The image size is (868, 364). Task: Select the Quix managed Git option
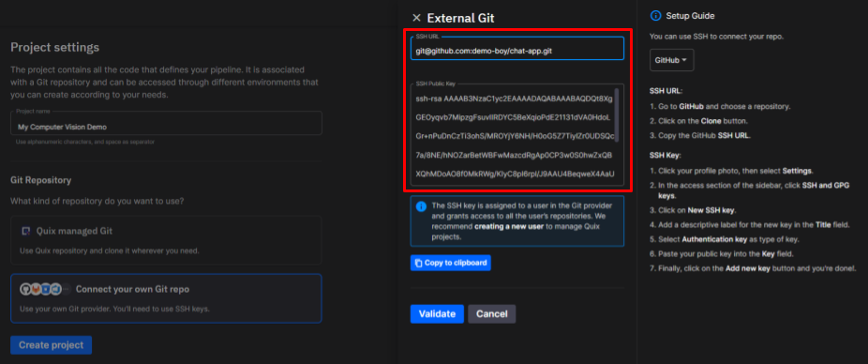[166, 240]
